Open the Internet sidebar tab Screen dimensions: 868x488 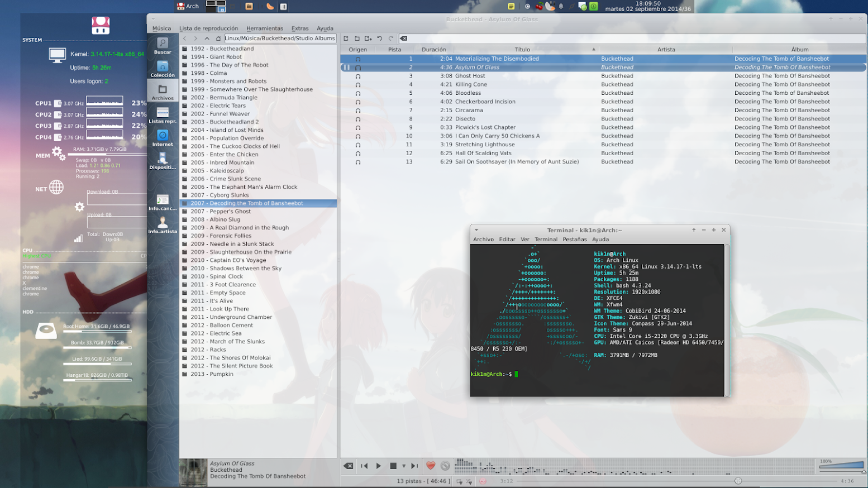pos(163,138)
